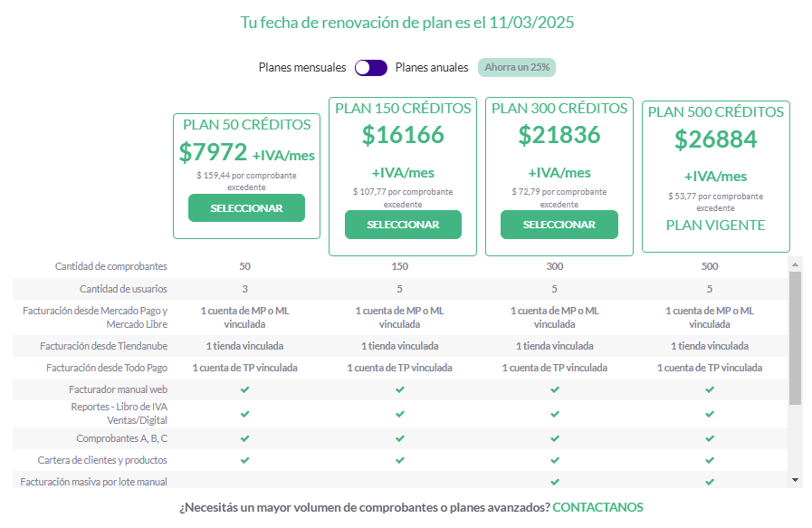Click Facturador manual web checkmark for Plan 500
The height and width of the screenshot is (528, 812).
point(710,389)
